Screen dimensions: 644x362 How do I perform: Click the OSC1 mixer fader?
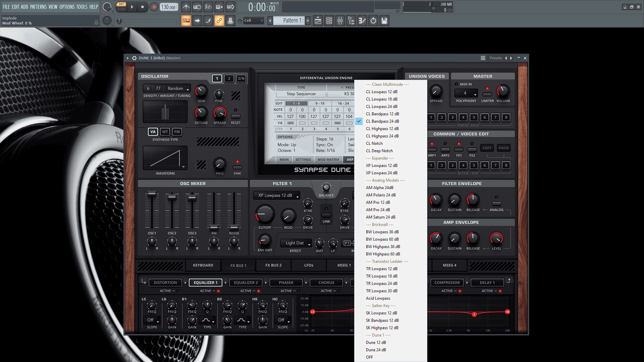pos(152,194)
